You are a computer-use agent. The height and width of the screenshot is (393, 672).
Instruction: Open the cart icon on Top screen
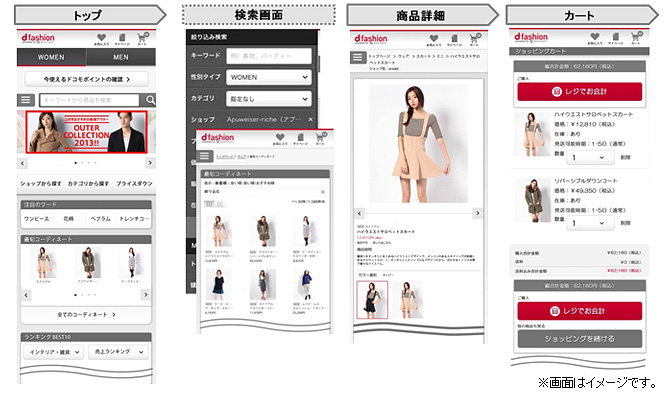pos(142,38)
